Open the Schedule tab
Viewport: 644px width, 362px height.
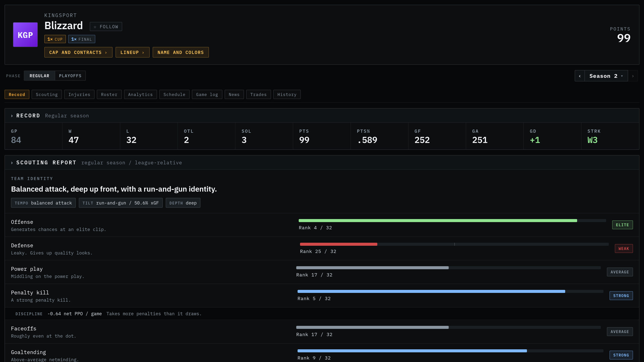(174, 95)
